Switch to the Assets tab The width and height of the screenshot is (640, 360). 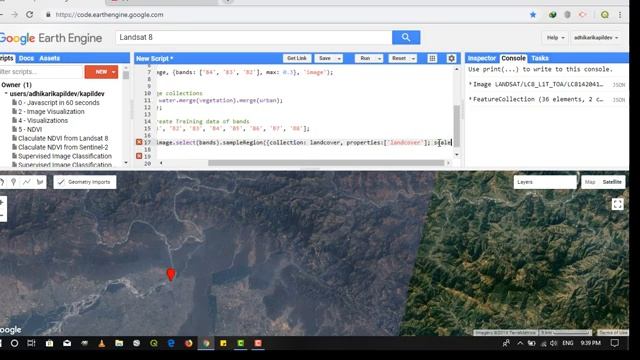(x=49, y=58)
